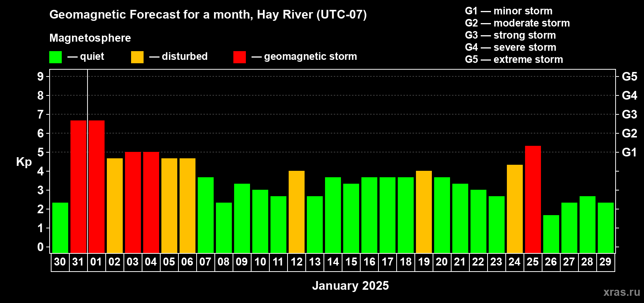The image size is (644, 303).
Task: Click 'G2 — moderate storm' legend line
Action: click(517, 23)
